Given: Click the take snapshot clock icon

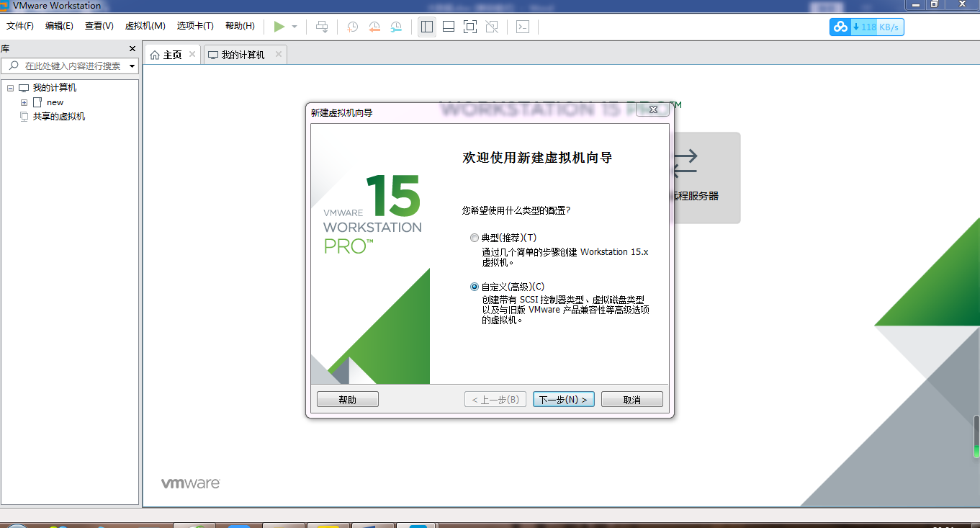Looking at the screenshot, I should click(x=353, y=27).
